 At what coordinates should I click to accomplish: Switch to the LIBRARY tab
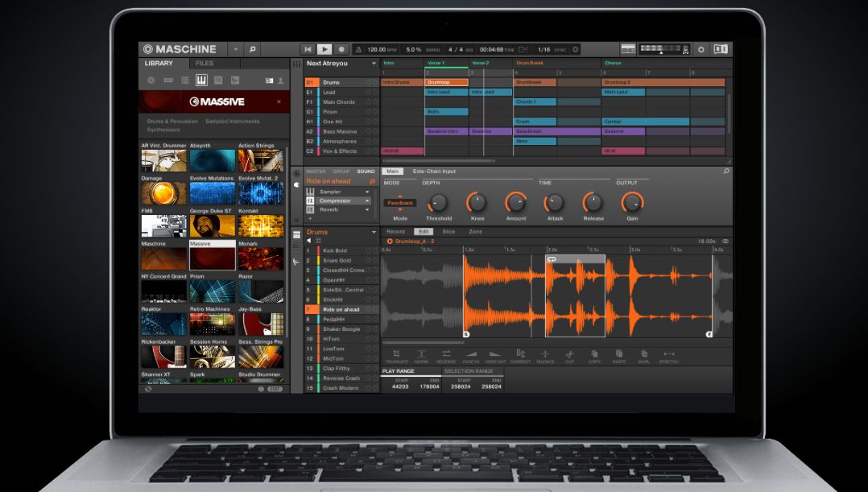point(159,63)
